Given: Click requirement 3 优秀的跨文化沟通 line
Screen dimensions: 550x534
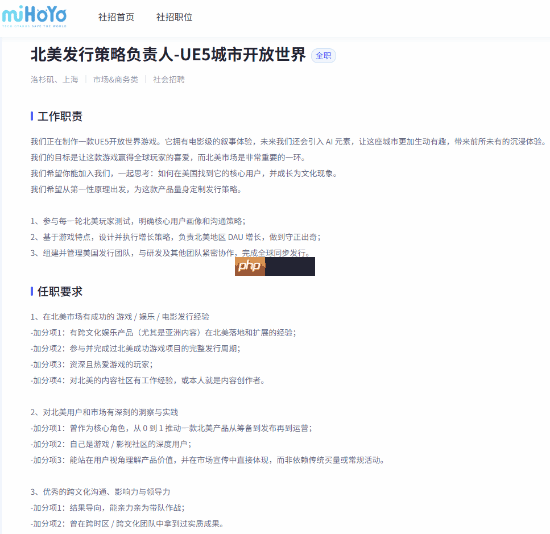Looking at the screenshot, I should coord(100,492).
